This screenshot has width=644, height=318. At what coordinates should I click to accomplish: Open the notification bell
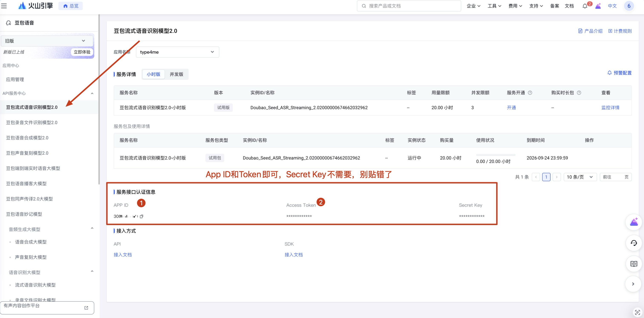[x=584, y=6]
